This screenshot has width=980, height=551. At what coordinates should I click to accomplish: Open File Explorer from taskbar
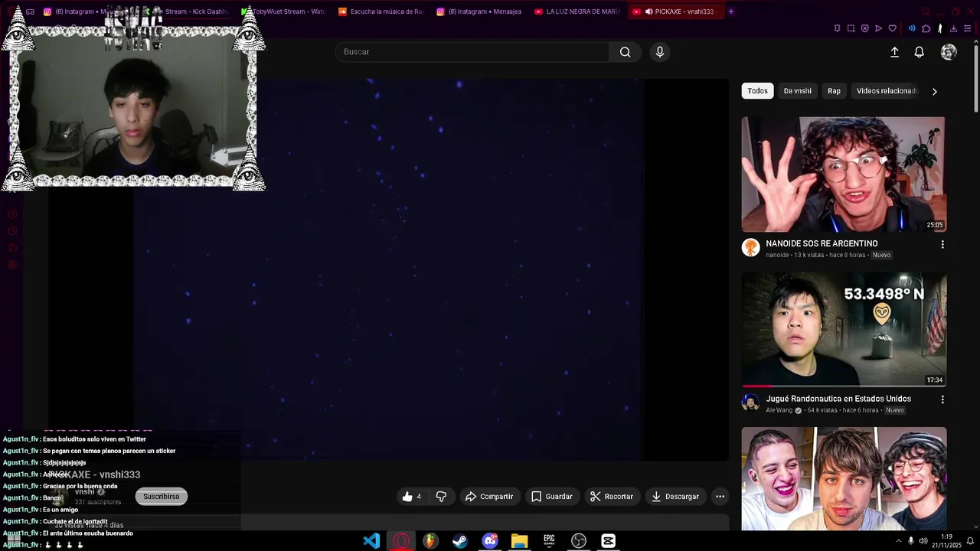(519, 541)
